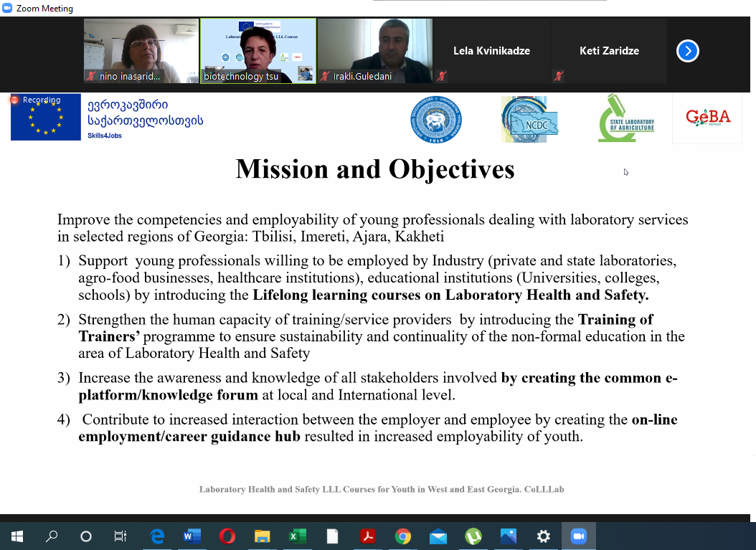Click bold text 'employment/career guidance hub'
This screenshot has width=756, height=550.
coord(189,436)
